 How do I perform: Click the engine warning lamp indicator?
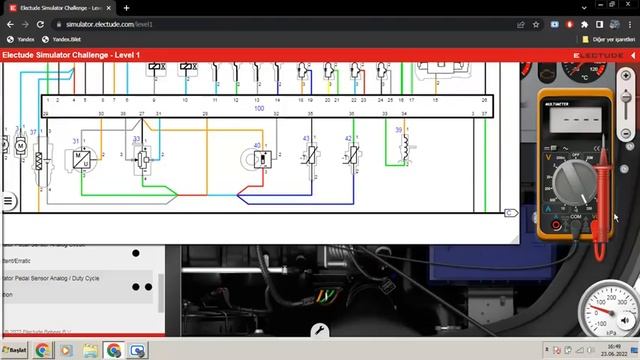pyautogui.click(x=547, y=74)
